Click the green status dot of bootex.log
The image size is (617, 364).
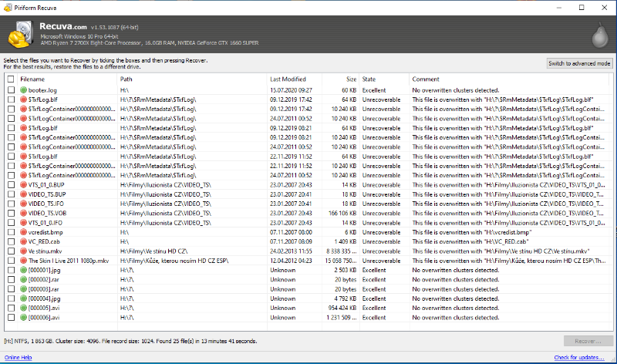24,90
